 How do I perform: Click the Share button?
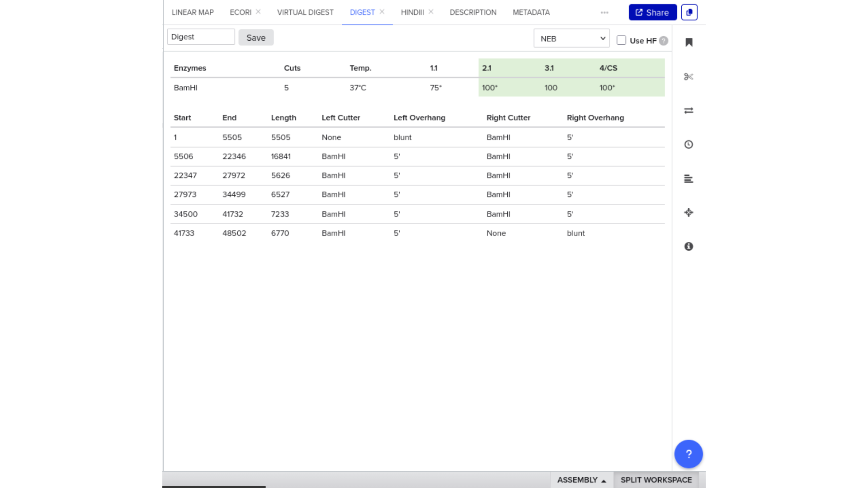652,12
